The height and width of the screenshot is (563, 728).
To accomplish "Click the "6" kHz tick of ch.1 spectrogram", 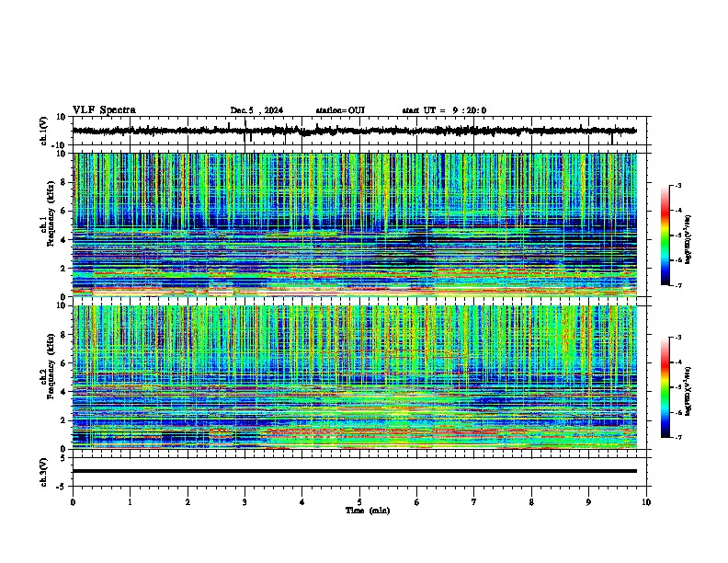I will click(63, 212).
